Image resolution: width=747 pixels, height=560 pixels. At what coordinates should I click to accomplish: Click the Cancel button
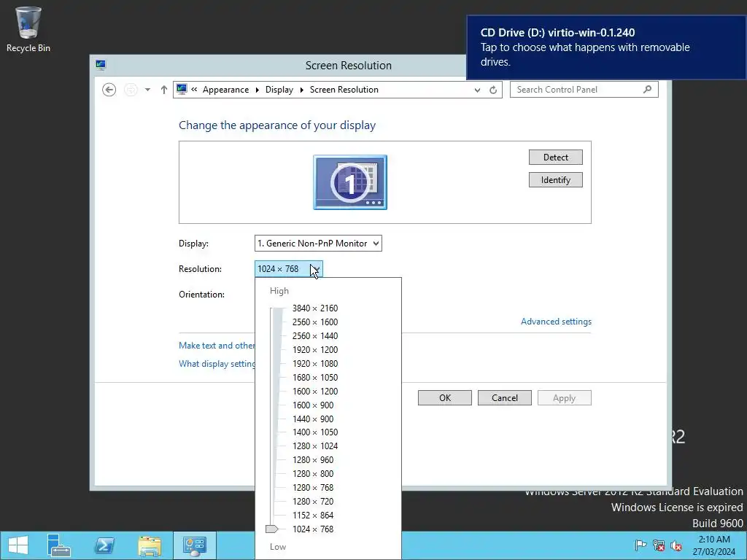pos(505,398)
